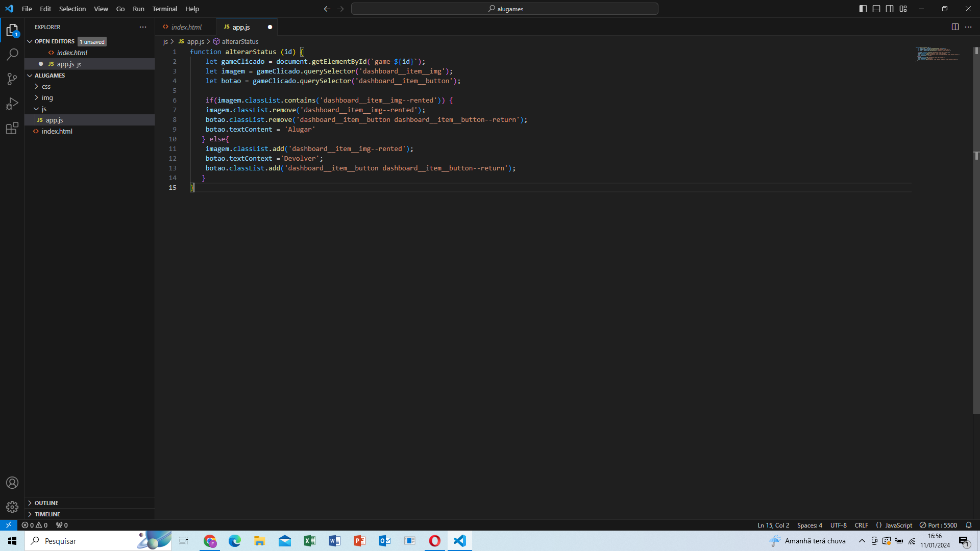
Task: Change end of line sequence CRLF
Action: (x=862, y=525)
